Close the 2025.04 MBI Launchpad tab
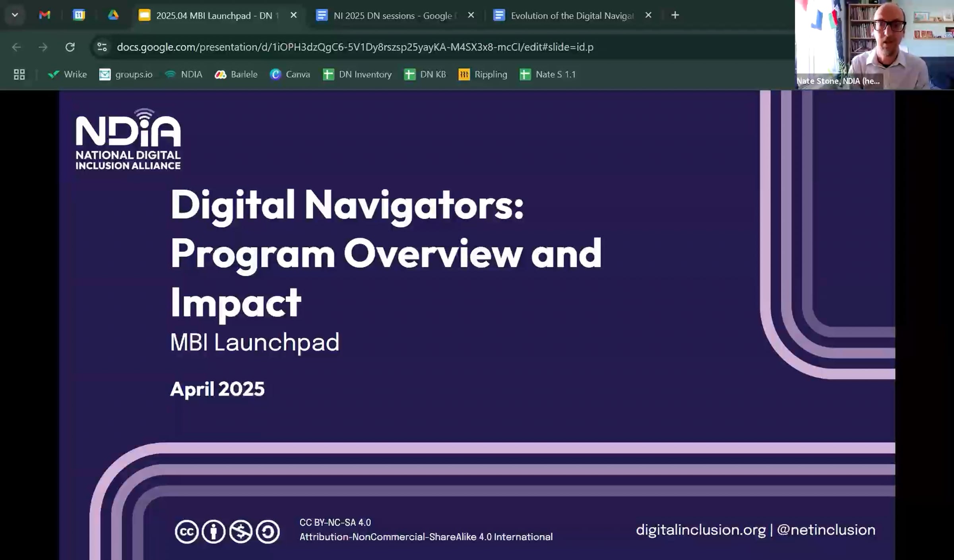The height and width of the screenshot is (560, 954). pyautogui.click(x=293, y=15)
